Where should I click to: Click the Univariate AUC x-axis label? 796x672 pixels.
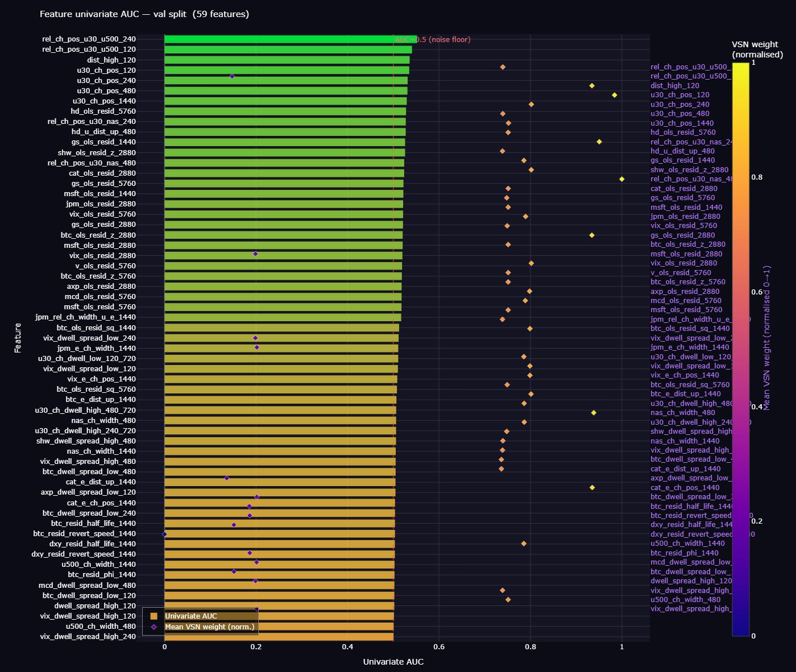[393, 662]
